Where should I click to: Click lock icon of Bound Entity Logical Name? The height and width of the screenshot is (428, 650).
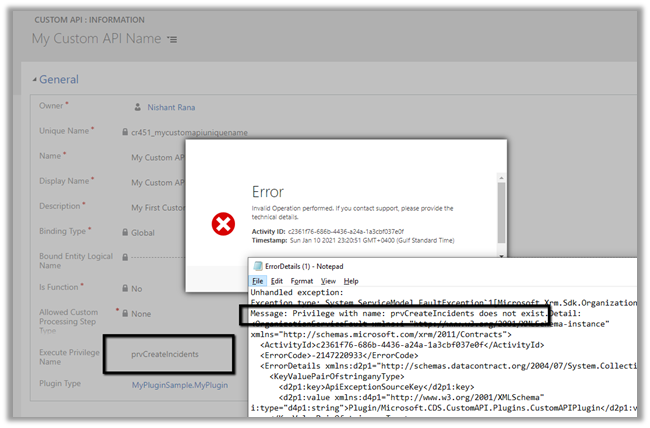coord(124,257)
